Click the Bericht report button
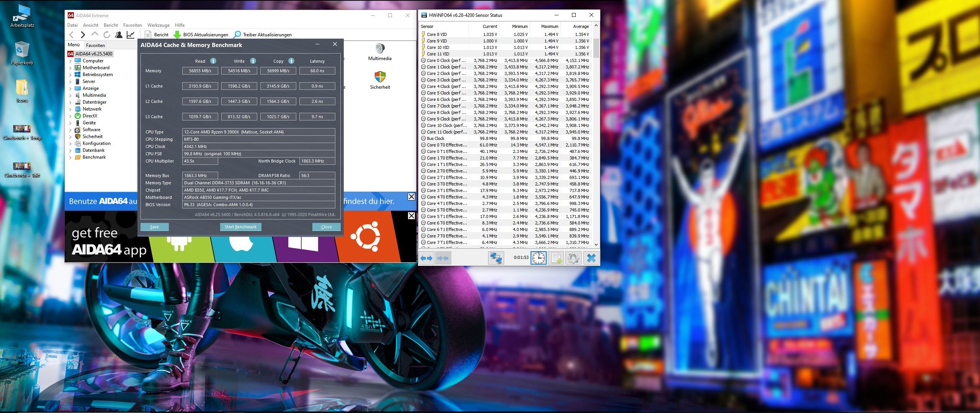The height and width of the screenshot is (413, 980). click(x=157, y=35)
